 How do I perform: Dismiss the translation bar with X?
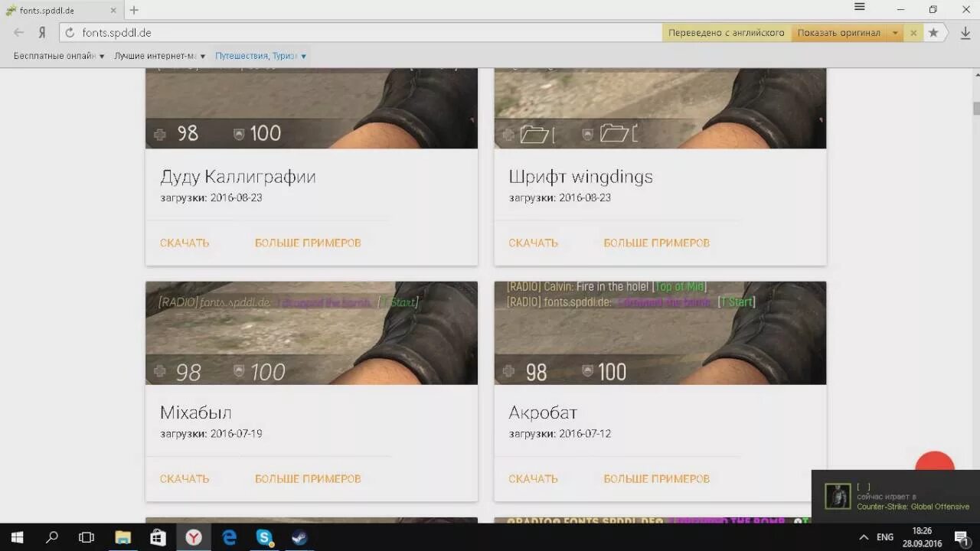pos(913,33)
